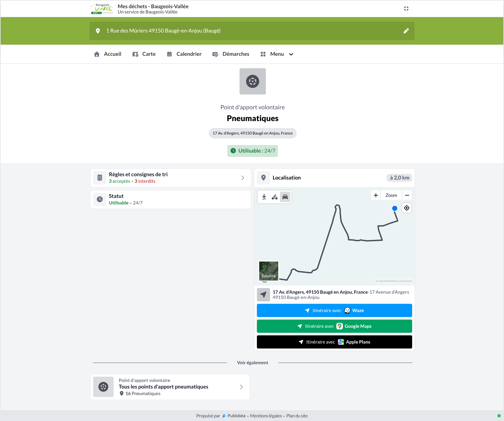Viewport: 504px width, 421px height.
Task: Click the Baugeois Vallée logo
Action: 102,9
